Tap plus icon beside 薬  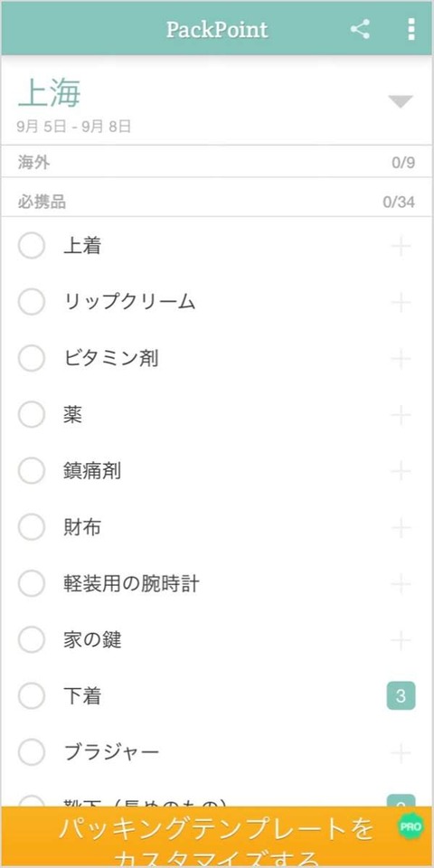pyautogui.click(x=401, y=415)
